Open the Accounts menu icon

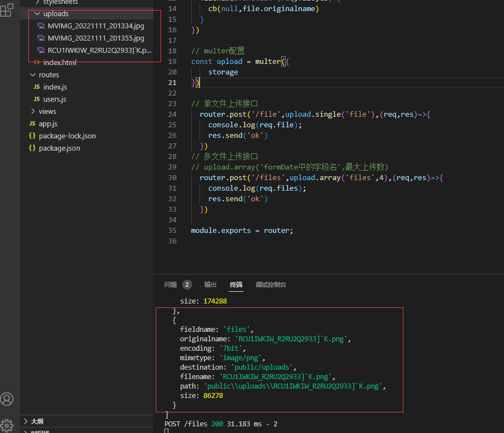coord(7,399)
